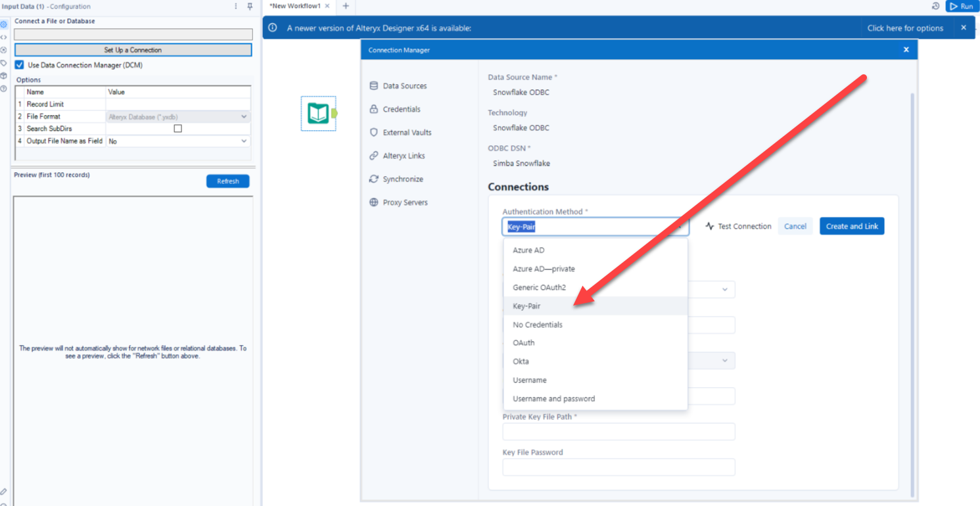The image size is (980, 506).
Task: Click the Key File Password field
Action: click(x=618, y=467)
